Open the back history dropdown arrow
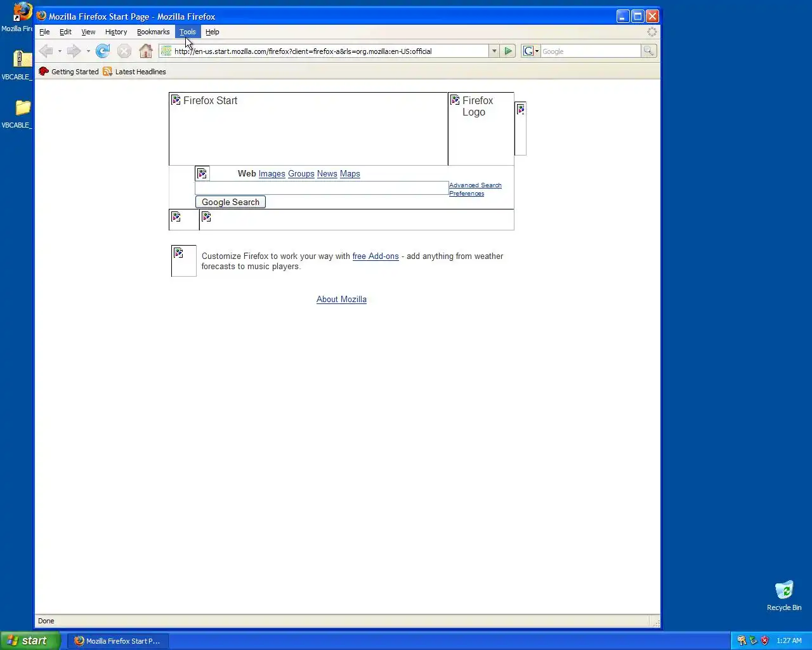Screen dimensions: 812x650 tap(60, 51)
